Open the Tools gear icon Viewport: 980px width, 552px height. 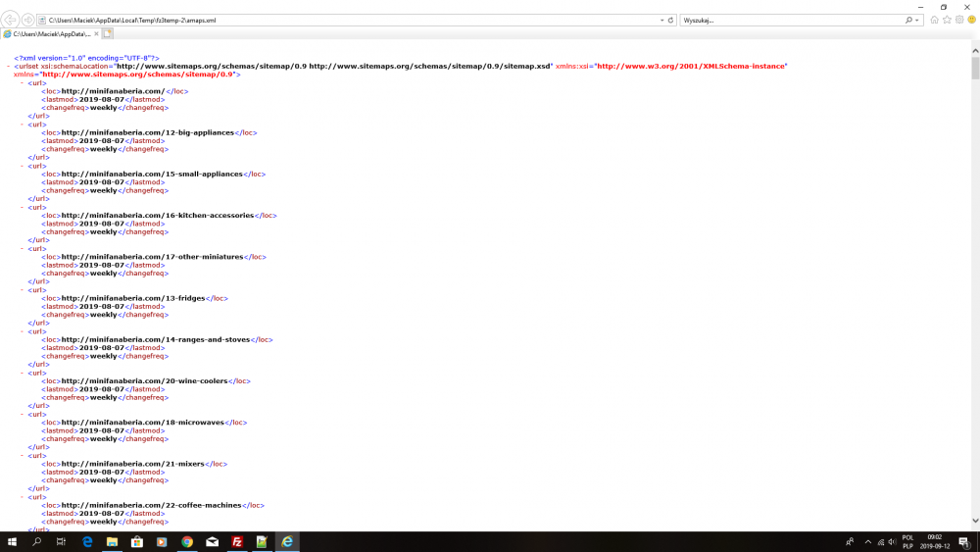(959, 20)
